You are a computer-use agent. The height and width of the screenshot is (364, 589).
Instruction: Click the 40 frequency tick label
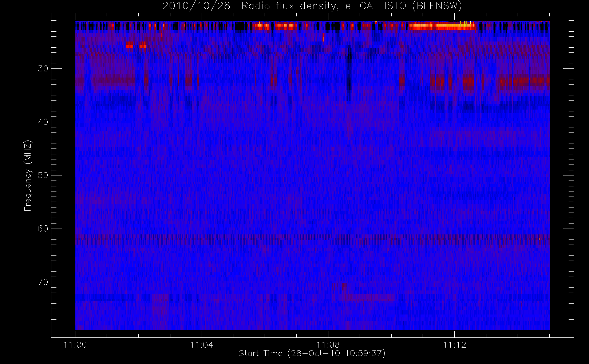pos(43,122)
